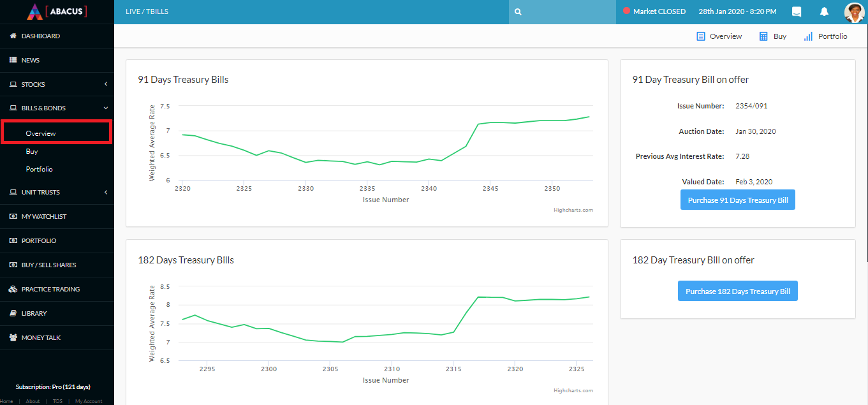The height and width of the screenshot is (405, 868).
Task: Click the Stocks laptop icon
Action: (13, 84)
